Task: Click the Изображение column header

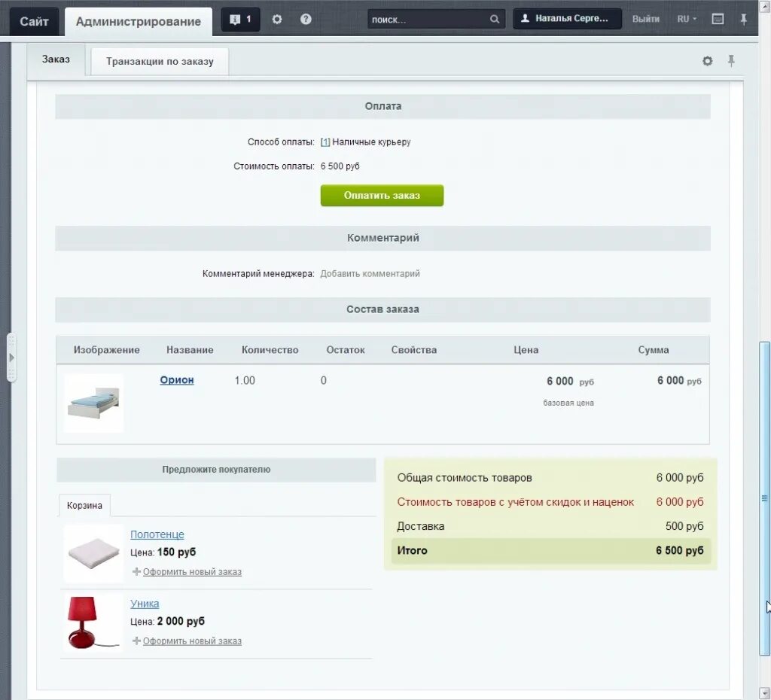Action: click(x=107, y=350)
